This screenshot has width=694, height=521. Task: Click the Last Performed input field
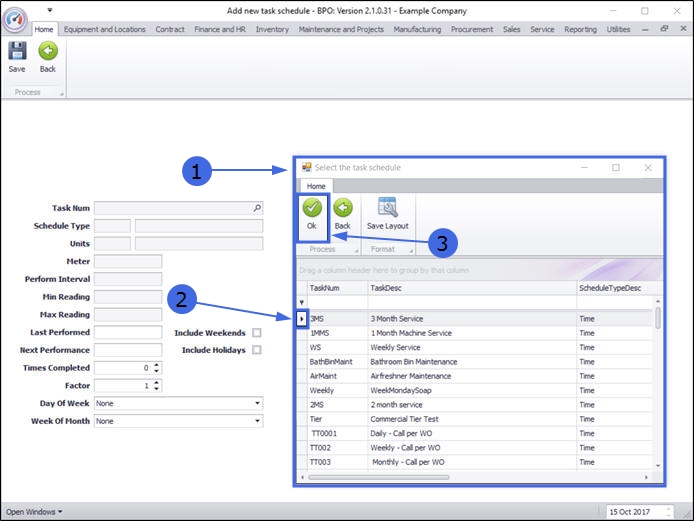[128, 332]
